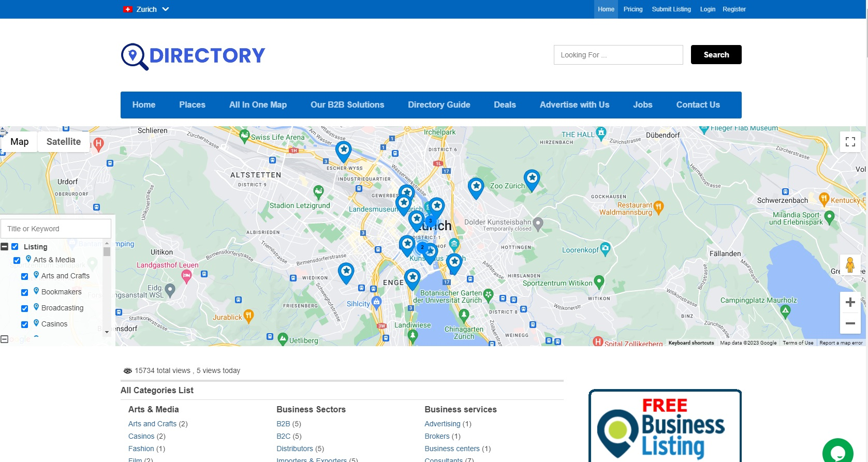Image resolution: width=868 pixels, height=462 pixels.
Task: Click the Login link
Action: (708, 9)
